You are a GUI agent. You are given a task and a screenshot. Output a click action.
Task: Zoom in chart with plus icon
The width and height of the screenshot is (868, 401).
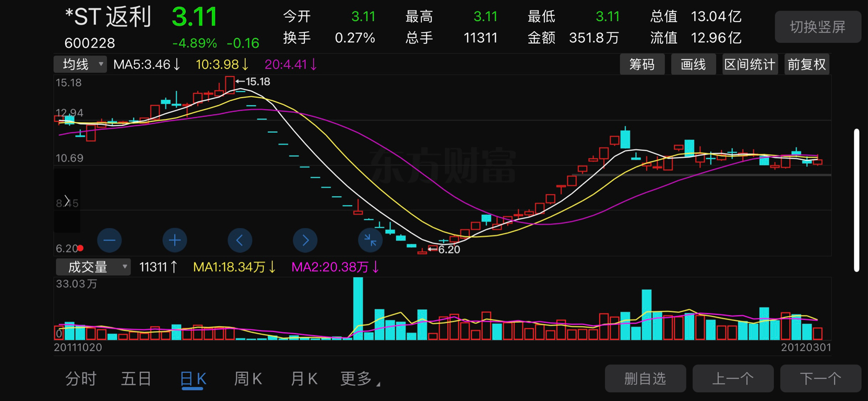[175, 240]
